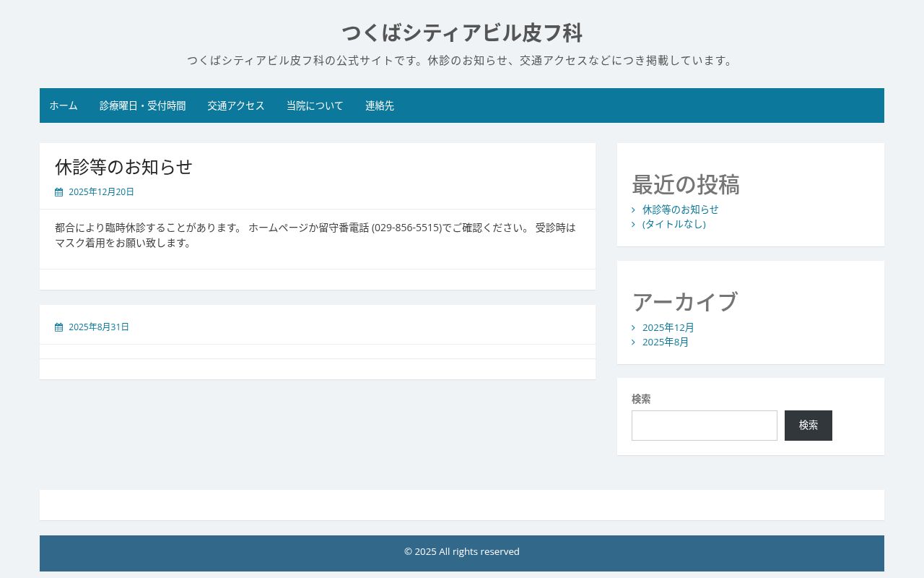This screenshot has width=924, height=578.
Task: Click the chevron before 2025年8月 archive
Action: click(x=633, y=342)
